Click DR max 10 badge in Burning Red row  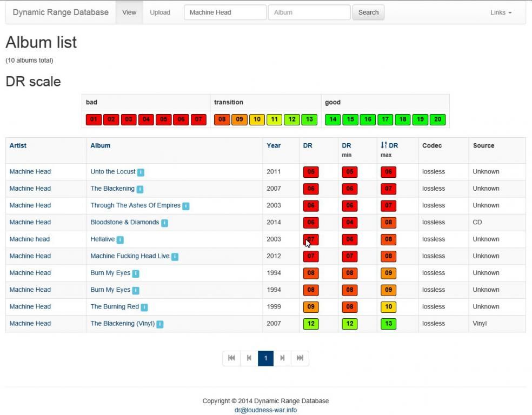[389, 307]
